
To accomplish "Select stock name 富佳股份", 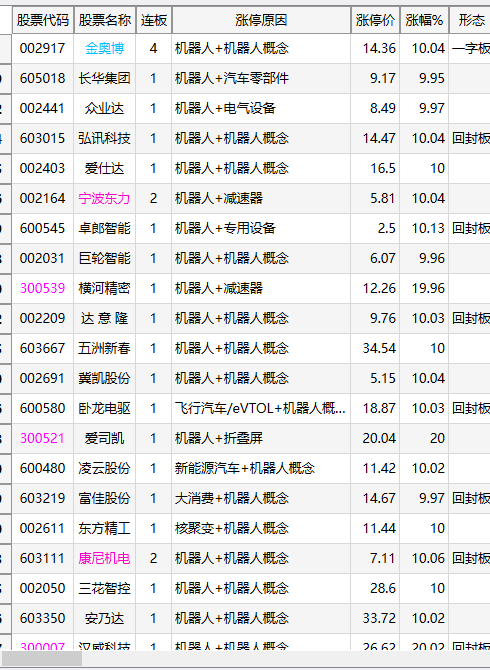I will 105,498.
